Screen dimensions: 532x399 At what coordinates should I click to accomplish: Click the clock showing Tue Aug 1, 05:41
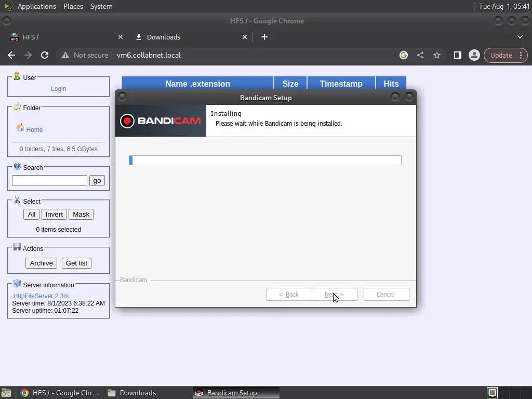point(504,6)
